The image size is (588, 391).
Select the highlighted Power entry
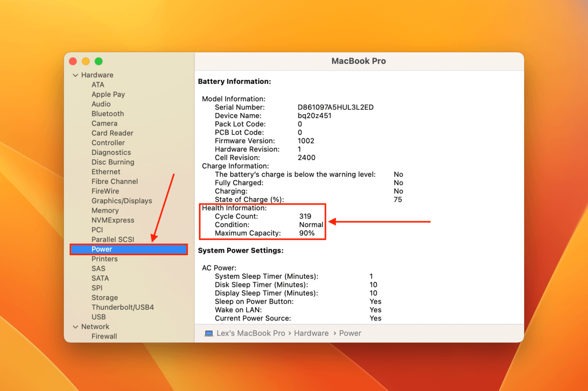[x=129, y=249]
